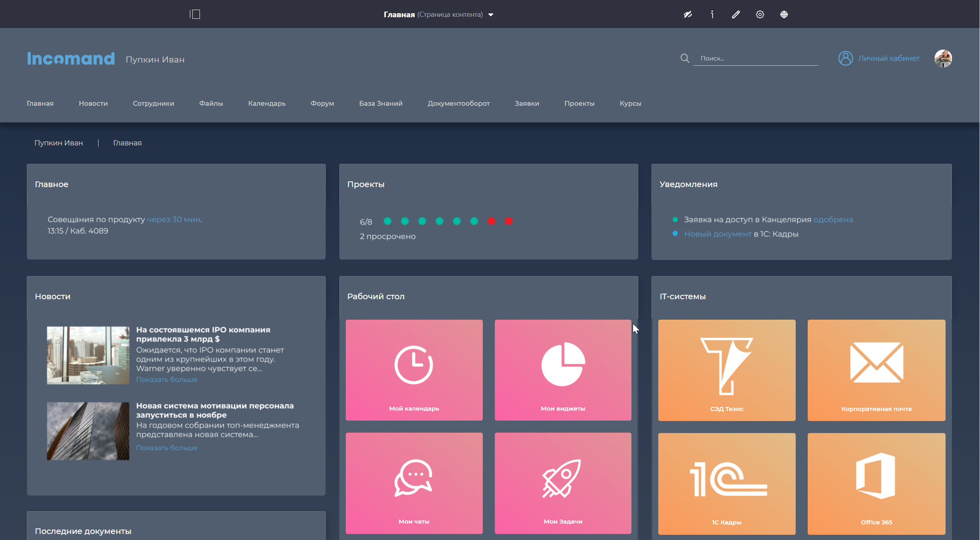Click Показать больше under the IPO news
This screenshot has height=540, width=980.
coord(167,379)
